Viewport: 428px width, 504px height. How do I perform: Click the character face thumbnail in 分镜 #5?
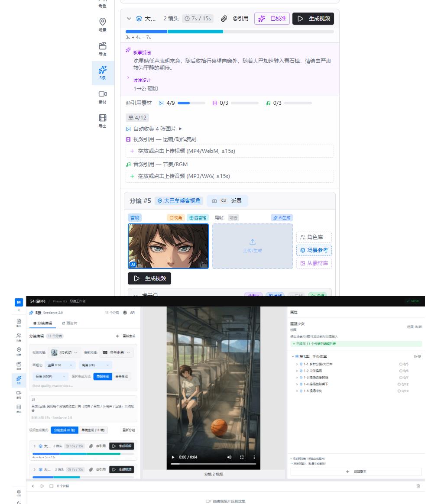point(168,246)
